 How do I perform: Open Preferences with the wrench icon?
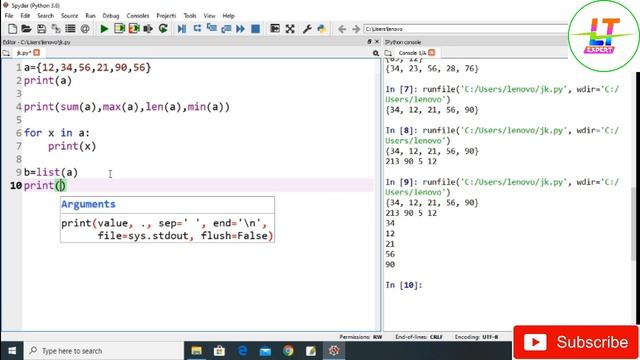307,29
